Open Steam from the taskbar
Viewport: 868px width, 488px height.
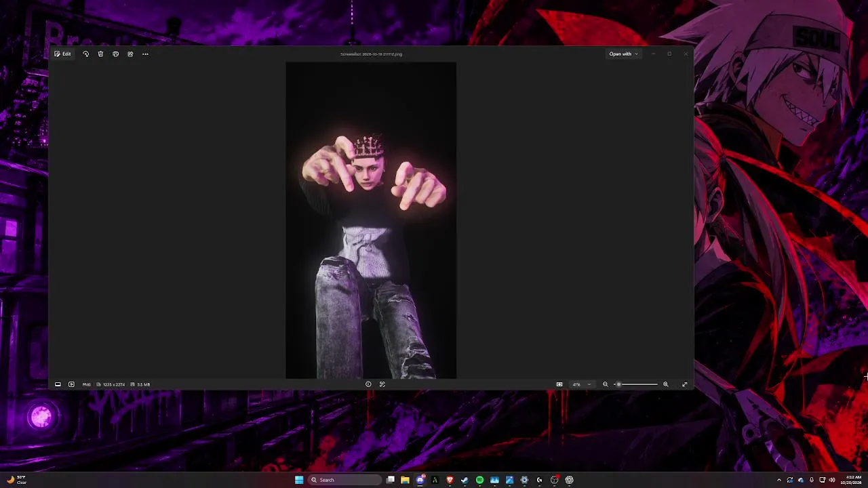click(465, 480)
